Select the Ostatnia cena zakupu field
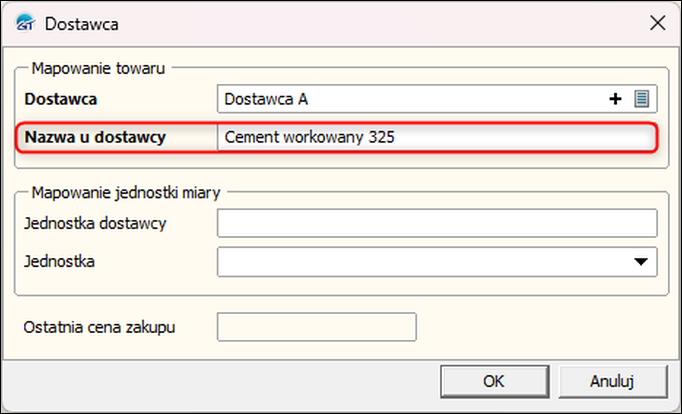The width and height of the screenshot is (682, 414). (316, 327)
